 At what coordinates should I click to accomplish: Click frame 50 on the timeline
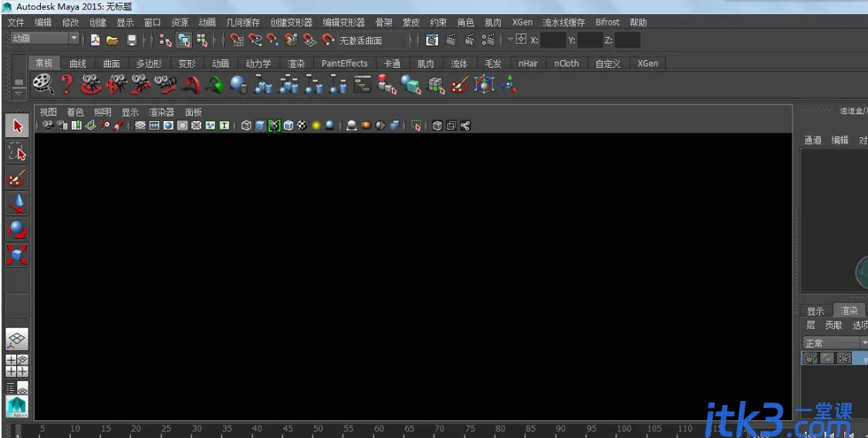(x=318, y=428)
